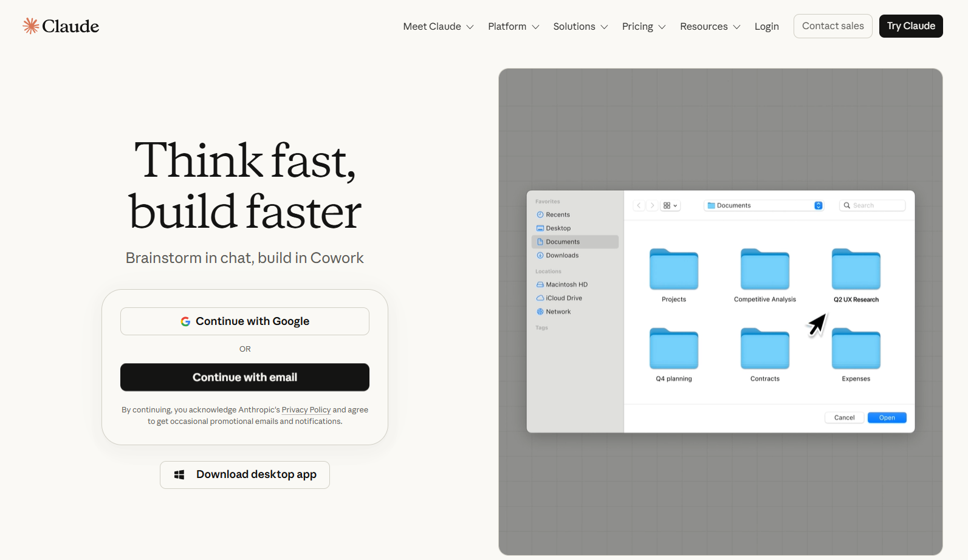
Task: Select the Q2 UX Research folder
Action: pyautogui.click(x=856, y=275)
